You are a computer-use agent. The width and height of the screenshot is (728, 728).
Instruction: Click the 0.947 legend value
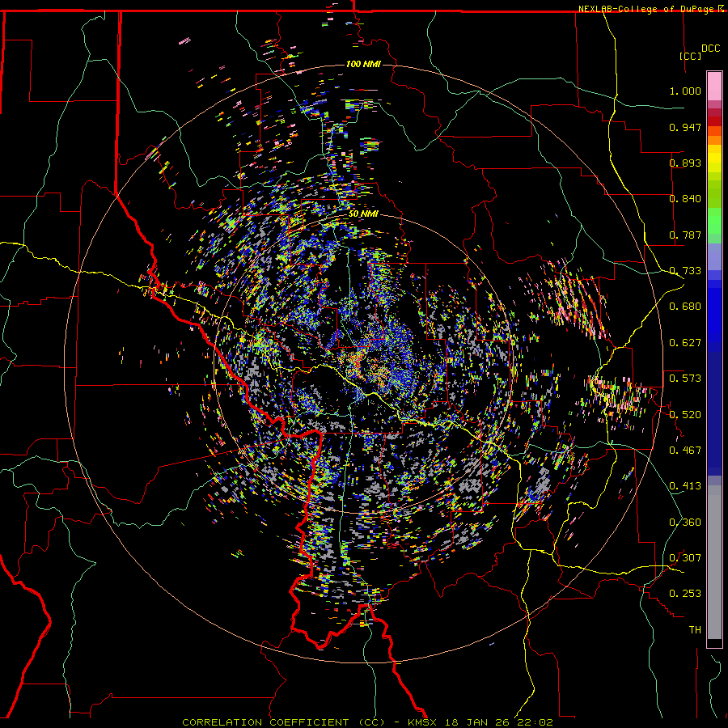685,127
